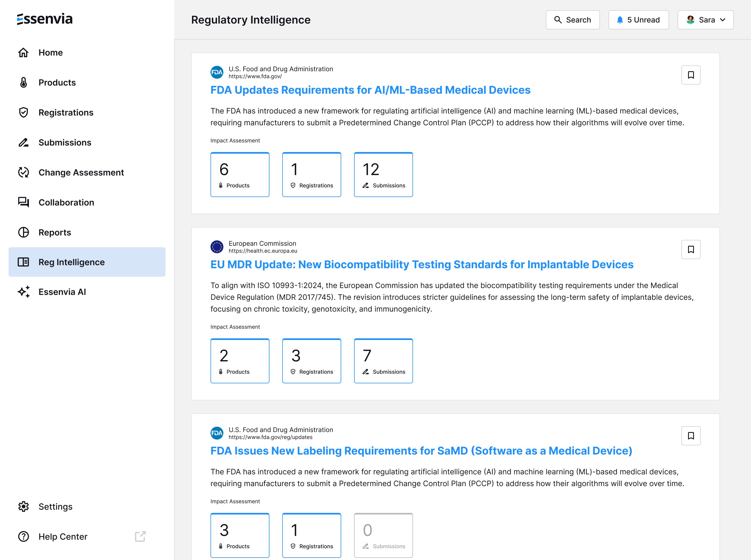The width and height of the screenshot is (751, 560).
Task: Click the Collaboration chat bubbles icon
Action: [x=23, y=202]
